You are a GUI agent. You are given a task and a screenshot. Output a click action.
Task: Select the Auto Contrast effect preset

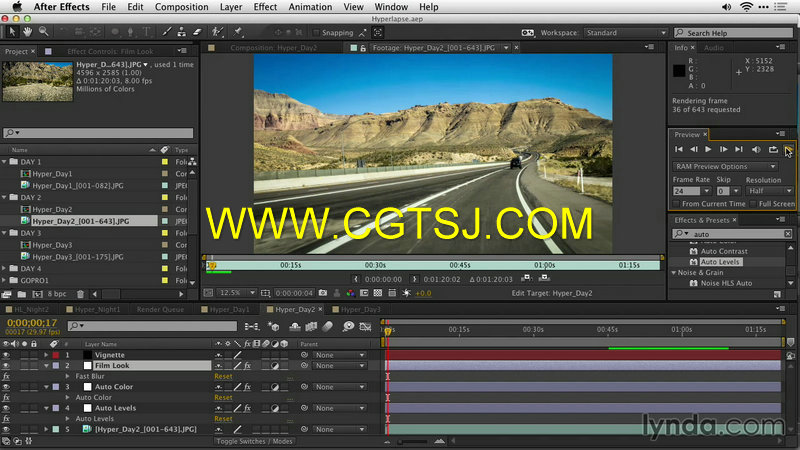pos(723,251)
